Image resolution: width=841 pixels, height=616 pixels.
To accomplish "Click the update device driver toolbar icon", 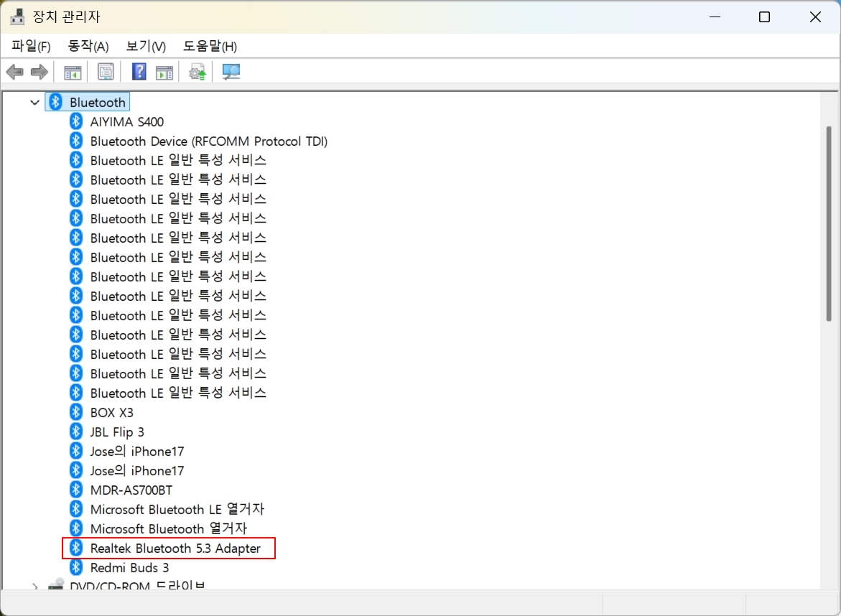I will click(x=198, y=72).
